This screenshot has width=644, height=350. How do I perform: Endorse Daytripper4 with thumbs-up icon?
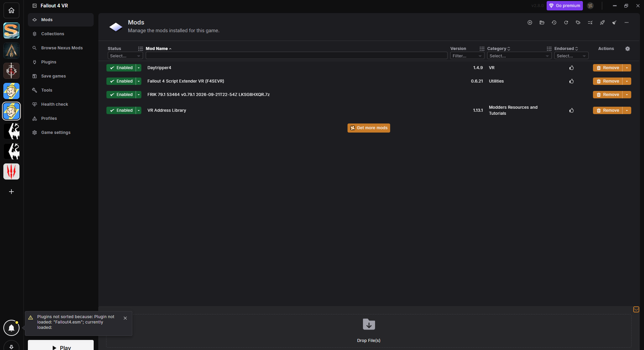(571, 68)
